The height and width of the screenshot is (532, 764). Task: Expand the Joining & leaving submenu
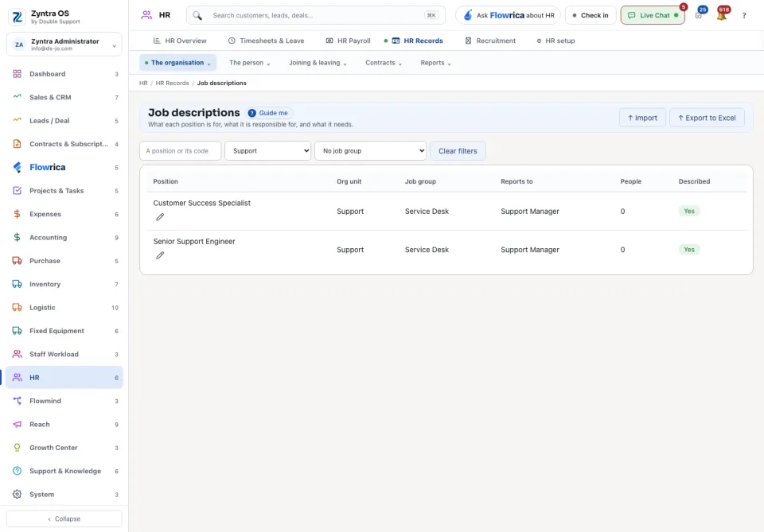[x=318, y=63]
